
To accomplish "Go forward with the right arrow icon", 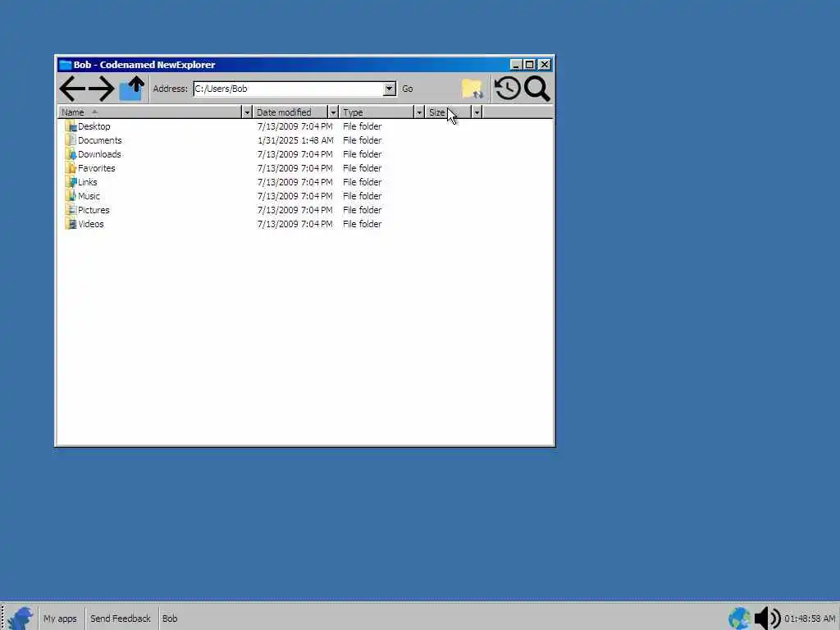I will [x=101, y=89].
